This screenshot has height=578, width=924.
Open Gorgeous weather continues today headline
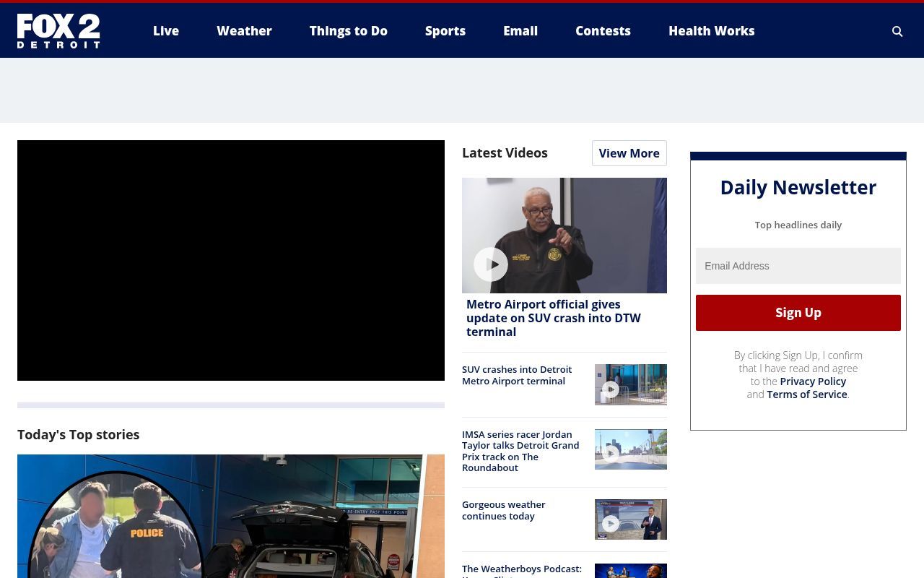coord(504,510)
